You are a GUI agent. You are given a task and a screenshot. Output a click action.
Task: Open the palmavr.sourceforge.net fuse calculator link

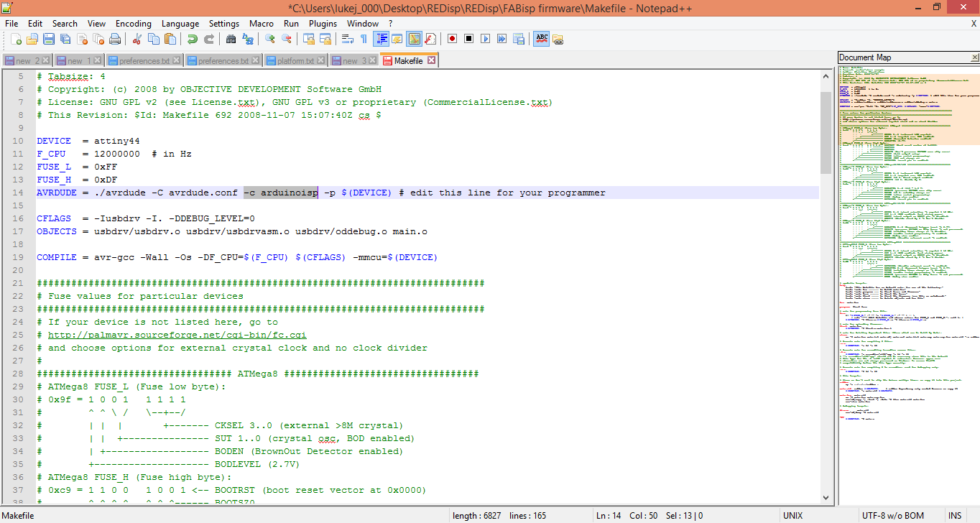pos(176,334)
